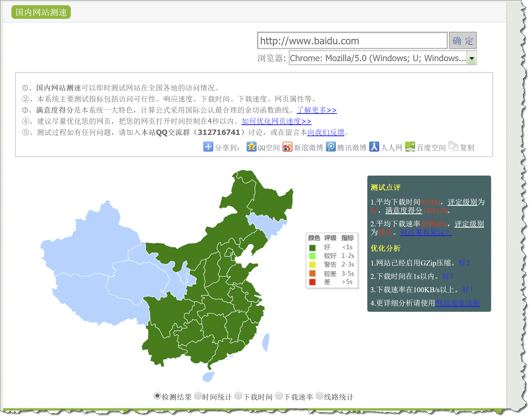Share to 新浪微博 via its icon
The height and width of the screenshot is (420, 532).
(x=287, y=147)
